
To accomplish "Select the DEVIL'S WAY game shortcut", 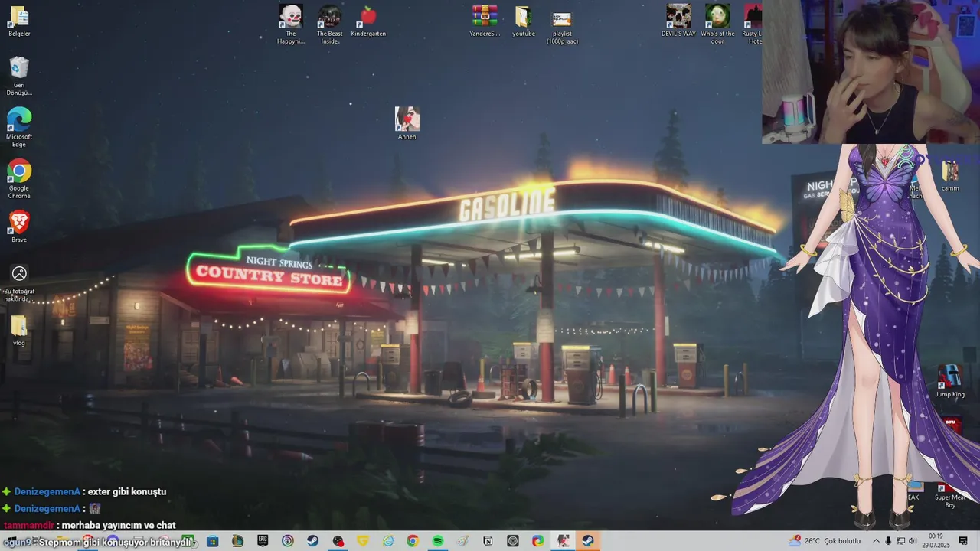I will pyautogui.click(x=678, y=21).
